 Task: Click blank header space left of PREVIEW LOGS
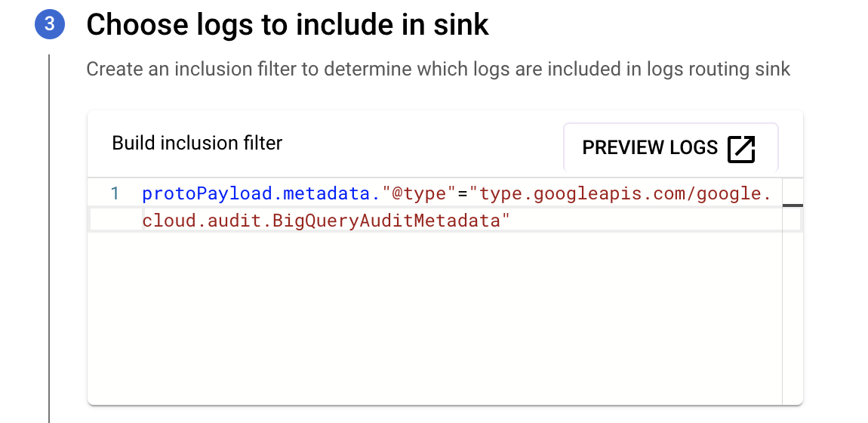423,144
